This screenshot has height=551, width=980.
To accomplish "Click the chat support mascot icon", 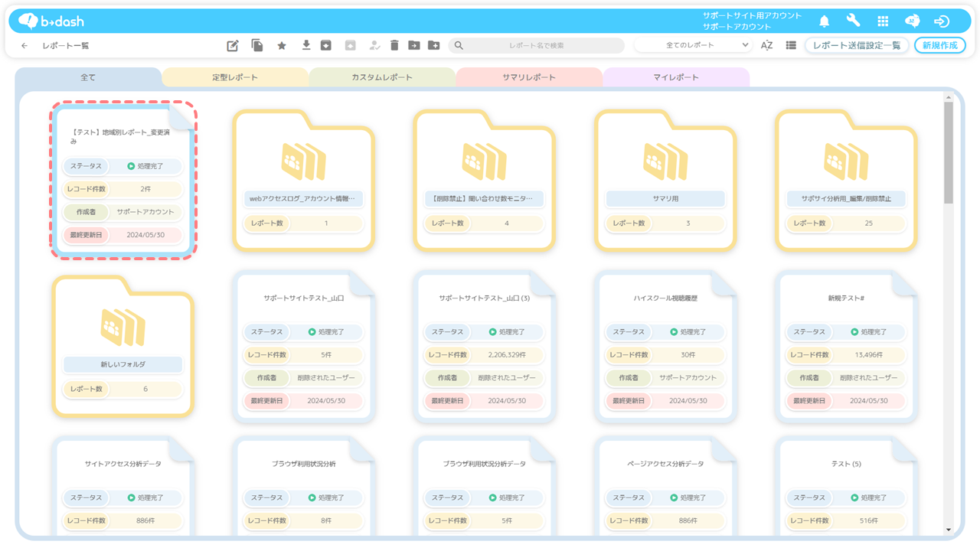I will point(913,21).
